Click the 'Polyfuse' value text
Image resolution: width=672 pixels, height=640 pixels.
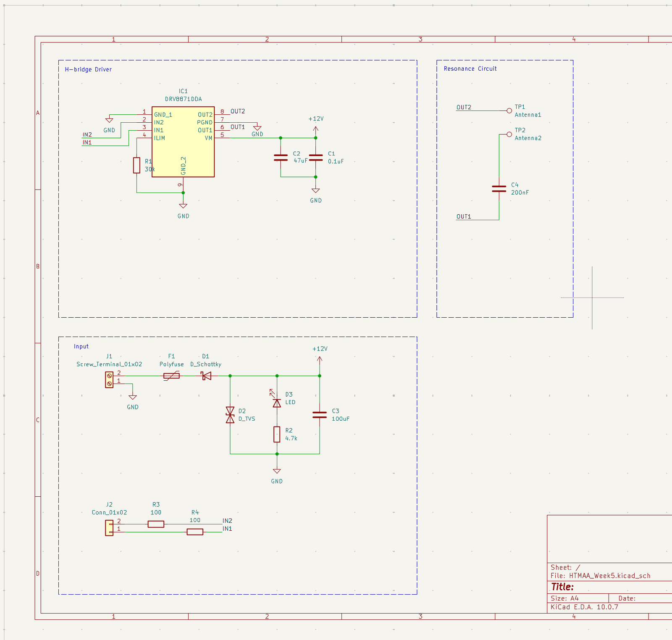click(x=171, y=364)
